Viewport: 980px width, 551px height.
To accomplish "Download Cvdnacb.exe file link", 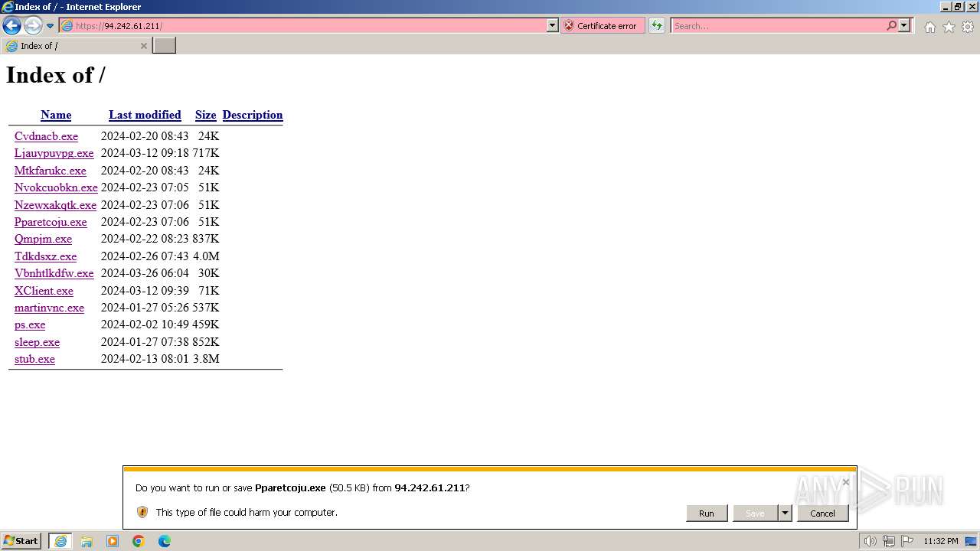I will (x=46, y=136).
